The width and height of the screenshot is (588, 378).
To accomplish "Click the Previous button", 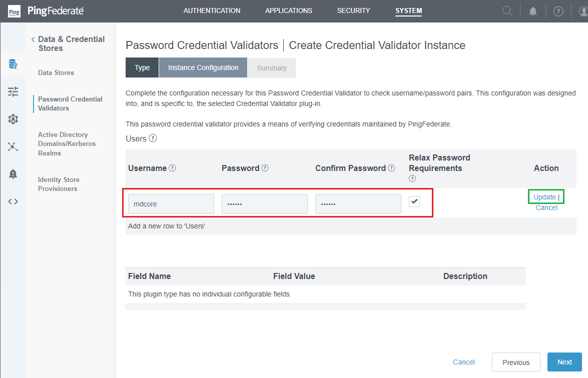I will coord(516,362).
